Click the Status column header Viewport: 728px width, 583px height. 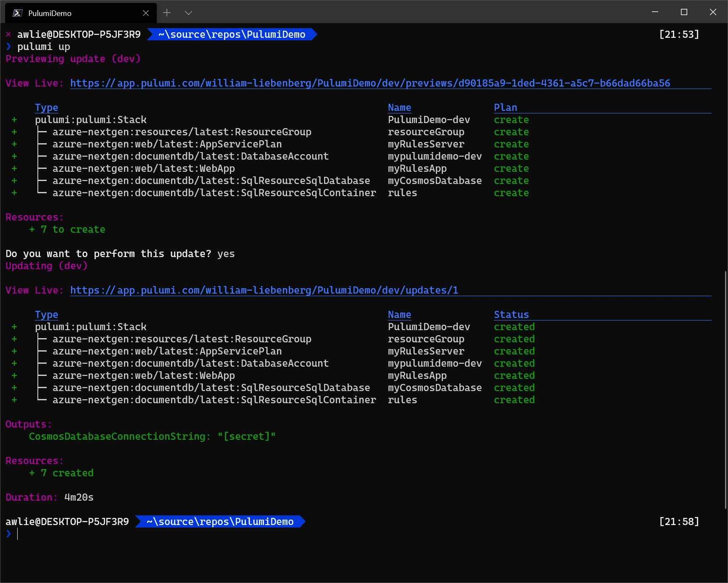coord(511,315)
